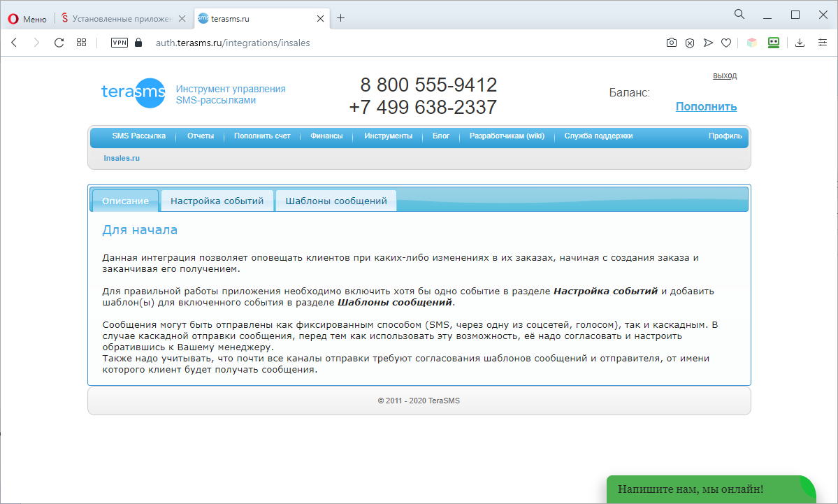Close the Установленные приложения tab

(x=182, y=19)
